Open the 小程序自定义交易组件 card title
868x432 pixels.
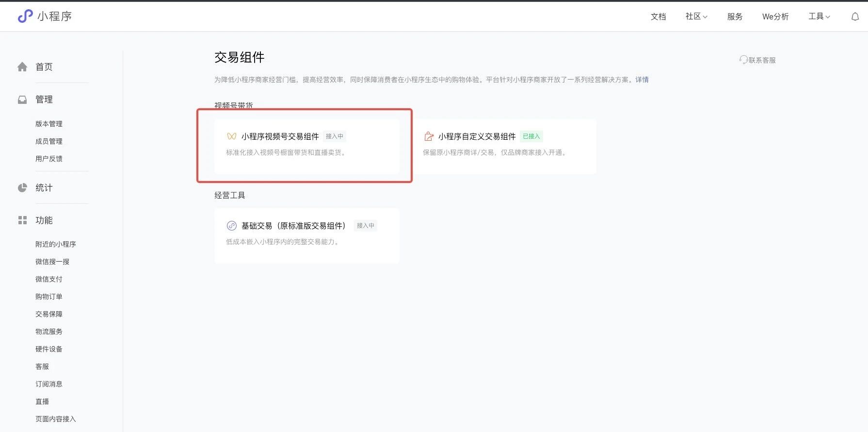click(x=477, y=136)
